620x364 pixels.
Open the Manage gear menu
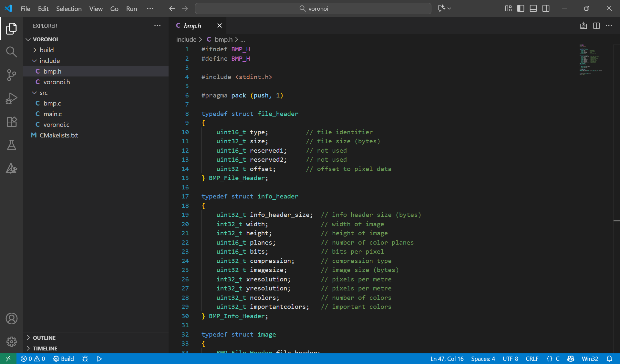click(x=11, y=341)
